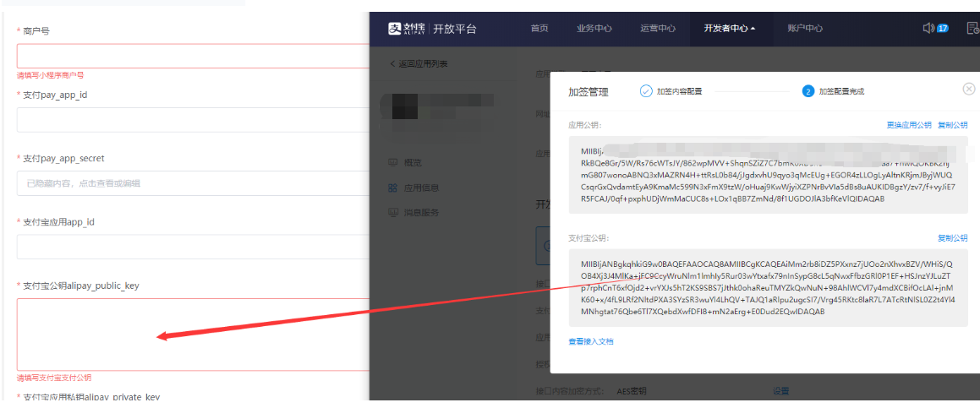This screenshot has height=408, width=980.
Task: Click the 应用信息 grid icon in sidebar
Action: coord(392,188)
